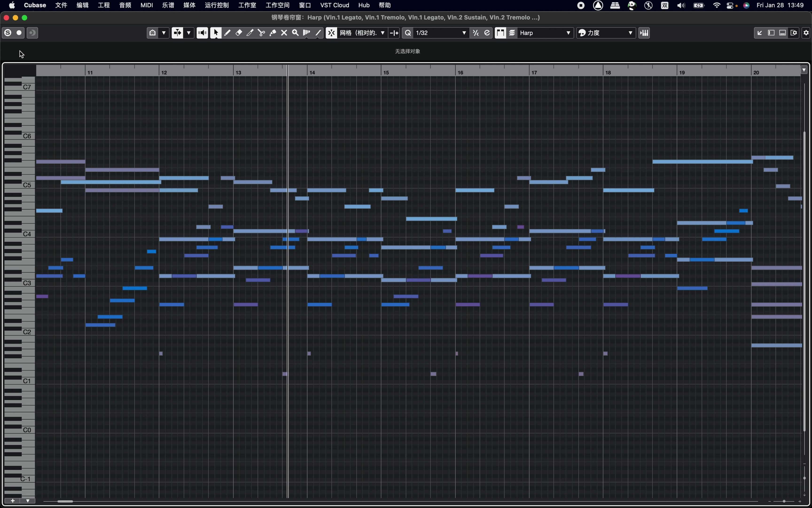Click the MIDI step input keyboard icon
This screenshot has height=508, width=812.
(644, 33)
